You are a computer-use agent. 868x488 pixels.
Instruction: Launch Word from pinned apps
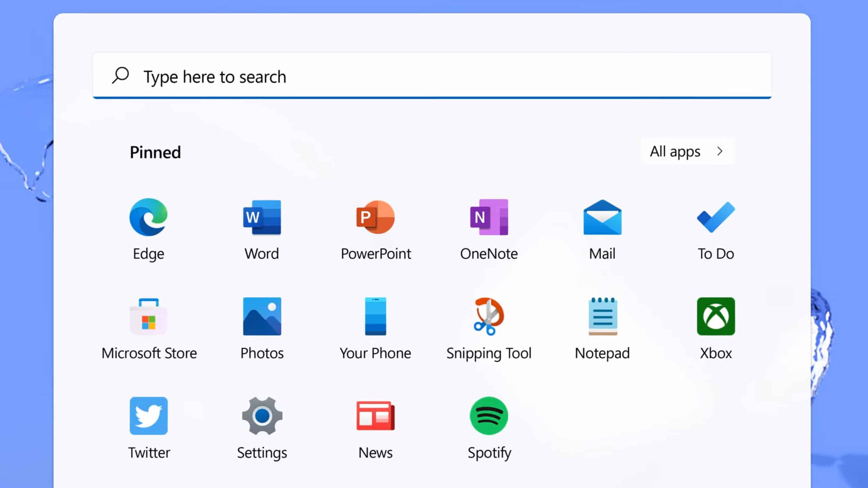pyautogui.click(x=262, y=217)
